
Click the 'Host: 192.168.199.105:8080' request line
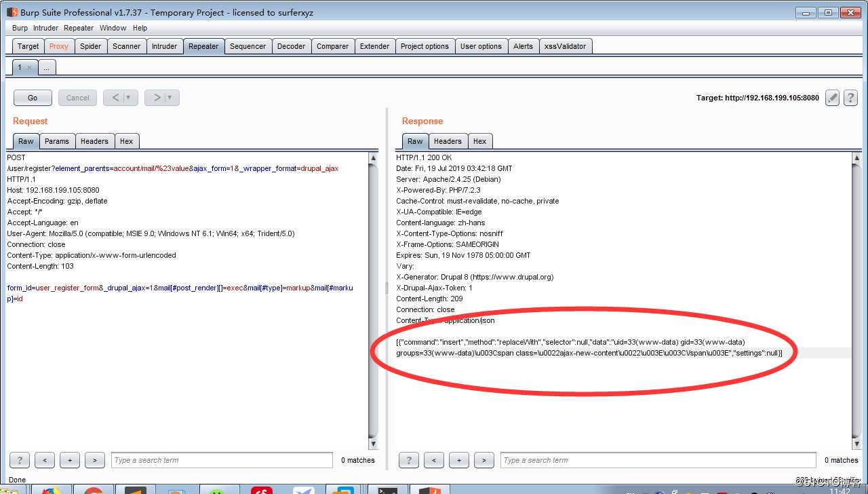tap(53, 190)
